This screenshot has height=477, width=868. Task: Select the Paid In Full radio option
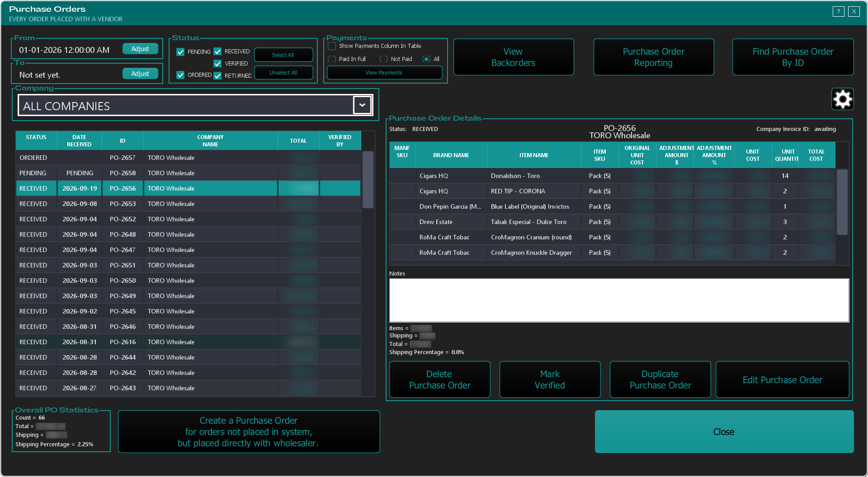(x=332, y=59)
